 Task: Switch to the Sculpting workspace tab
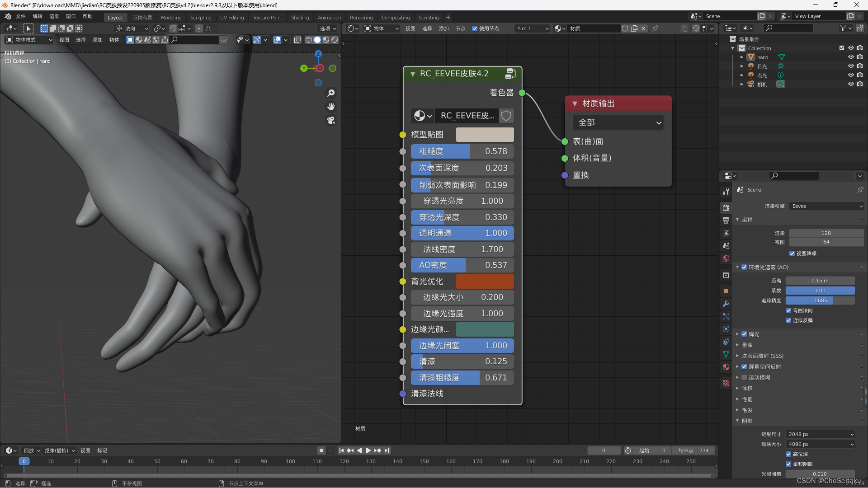pyautogui.click(x=201, y=18)
